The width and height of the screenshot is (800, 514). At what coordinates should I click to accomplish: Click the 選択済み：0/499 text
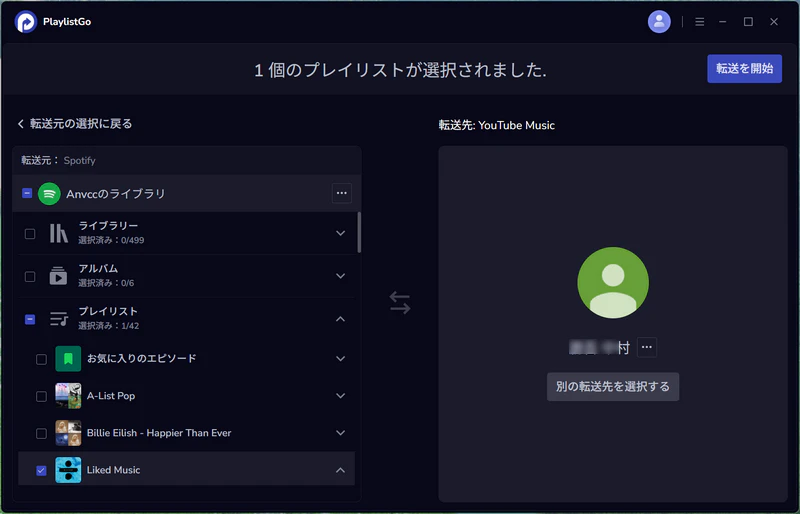(111, 240)
